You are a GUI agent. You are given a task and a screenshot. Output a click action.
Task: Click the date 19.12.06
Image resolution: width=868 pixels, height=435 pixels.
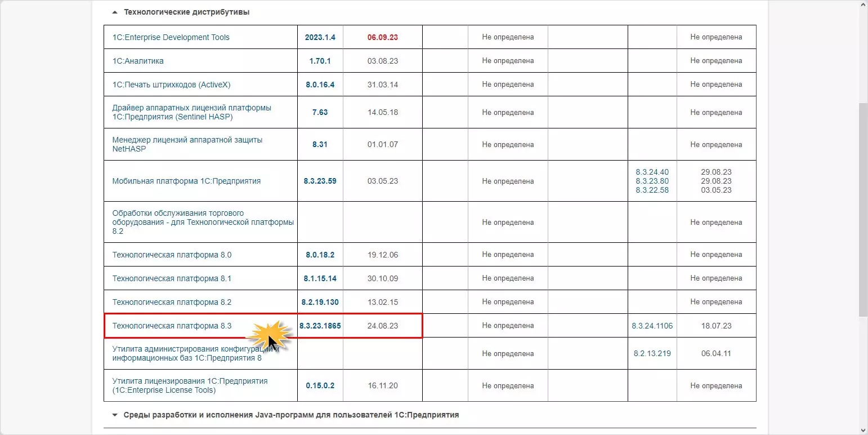tap(383, 255)
